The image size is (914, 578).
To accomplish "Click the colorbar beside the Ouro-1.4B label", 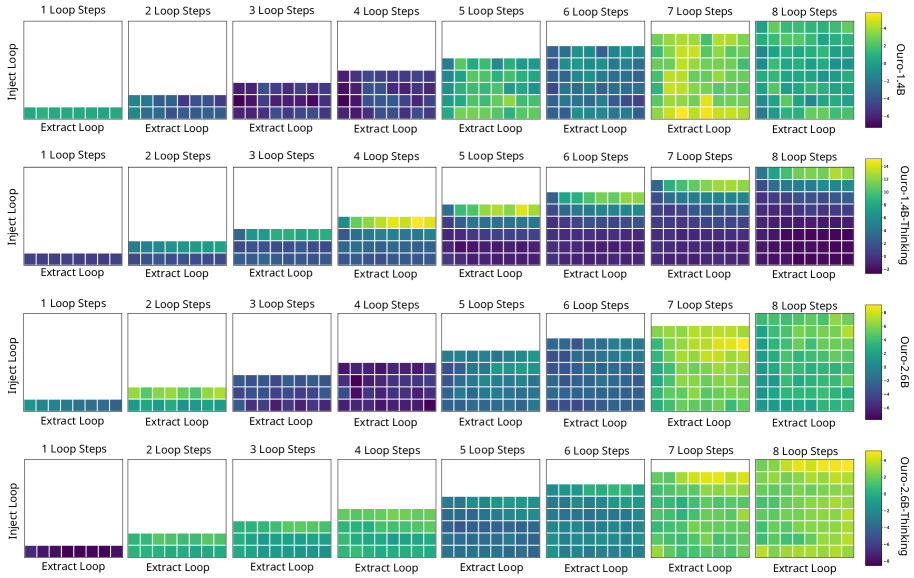I will tap(873, 70).
